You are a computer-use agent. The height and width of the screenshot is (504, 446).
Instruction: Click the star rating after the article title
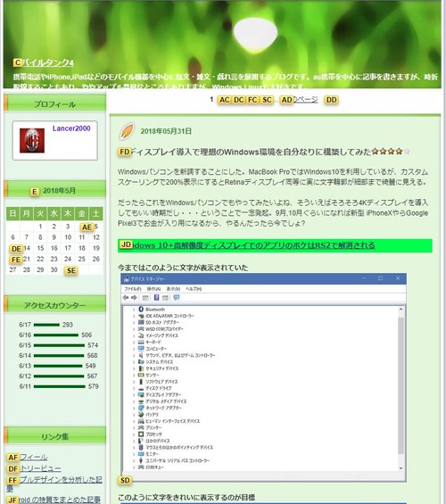pos(391,152)
